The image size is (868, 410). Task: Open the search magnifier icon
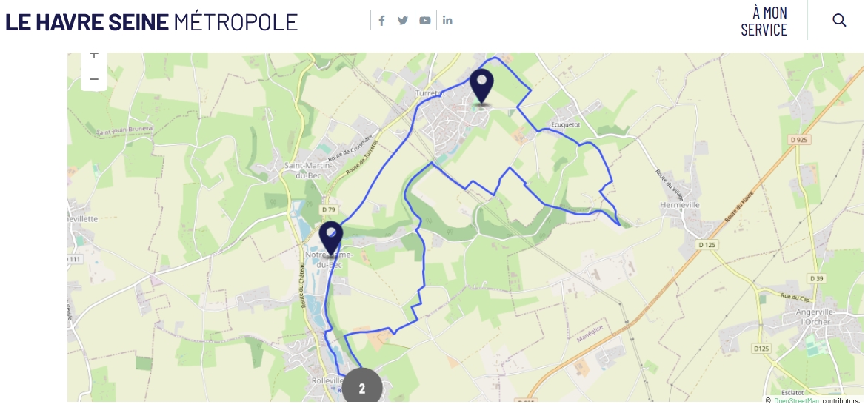(839, 21)
